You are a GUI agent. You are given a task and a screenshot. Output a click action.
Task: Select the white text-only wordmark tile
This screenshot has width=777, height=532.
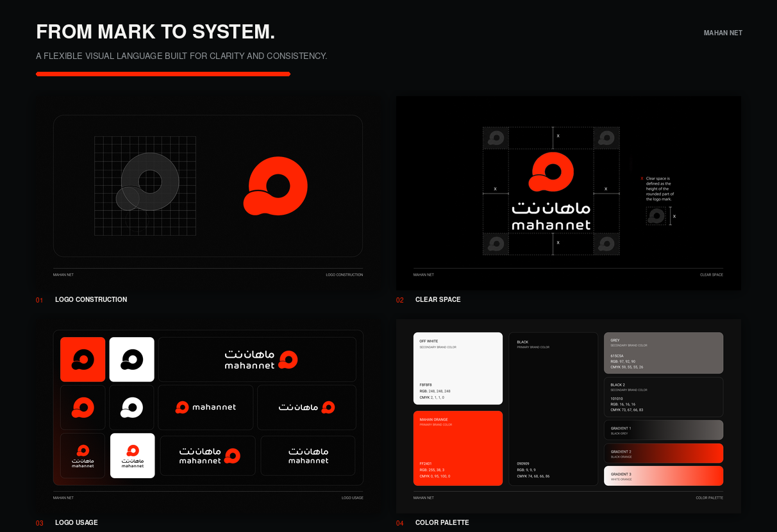point(308,456)
